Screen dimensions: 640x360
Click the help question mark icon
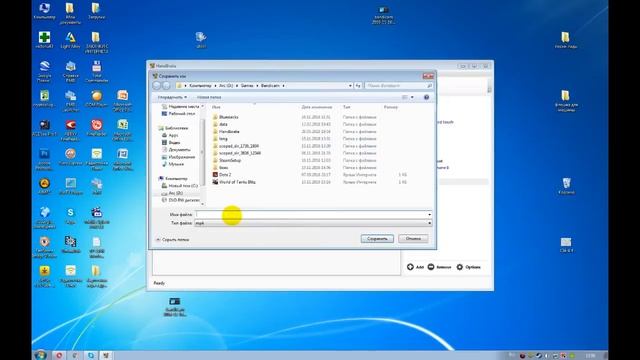[426, 97]
